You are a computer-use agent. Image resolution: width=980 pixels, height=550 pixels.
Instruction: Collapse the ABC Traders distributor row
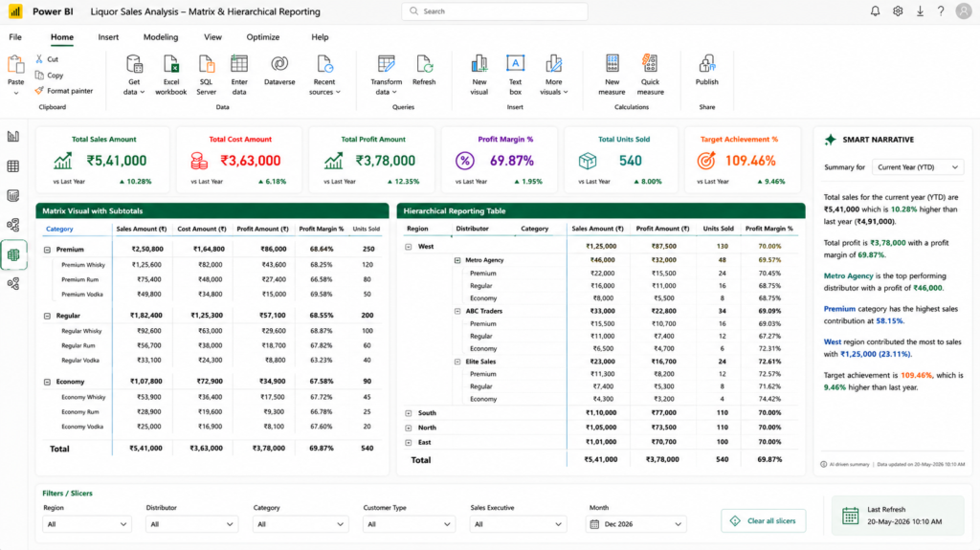457,311
